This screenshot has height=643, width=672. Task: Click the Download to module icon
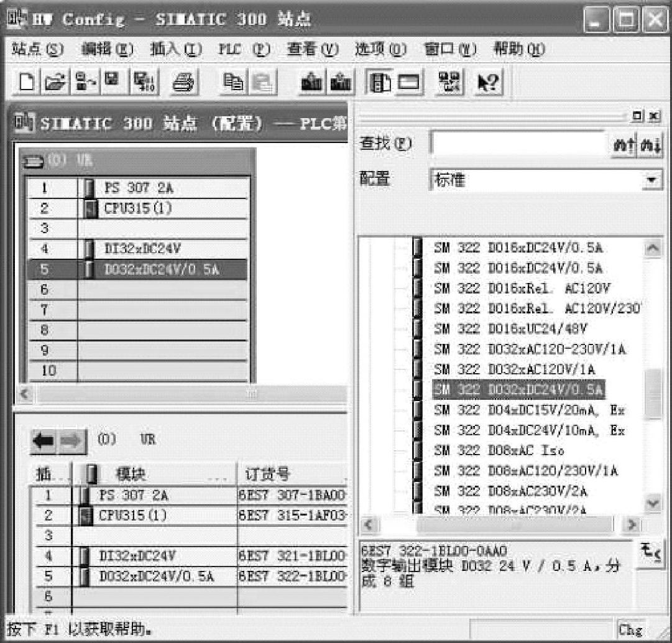(311, 81)
